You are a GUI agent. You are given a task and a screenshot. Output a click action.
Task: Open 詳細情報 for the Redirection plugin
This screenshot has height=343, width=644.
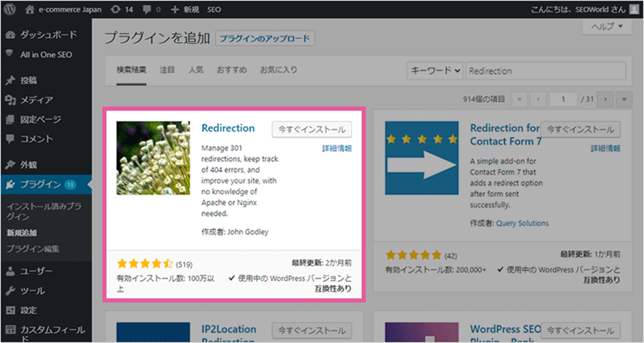tap(337, 148)
